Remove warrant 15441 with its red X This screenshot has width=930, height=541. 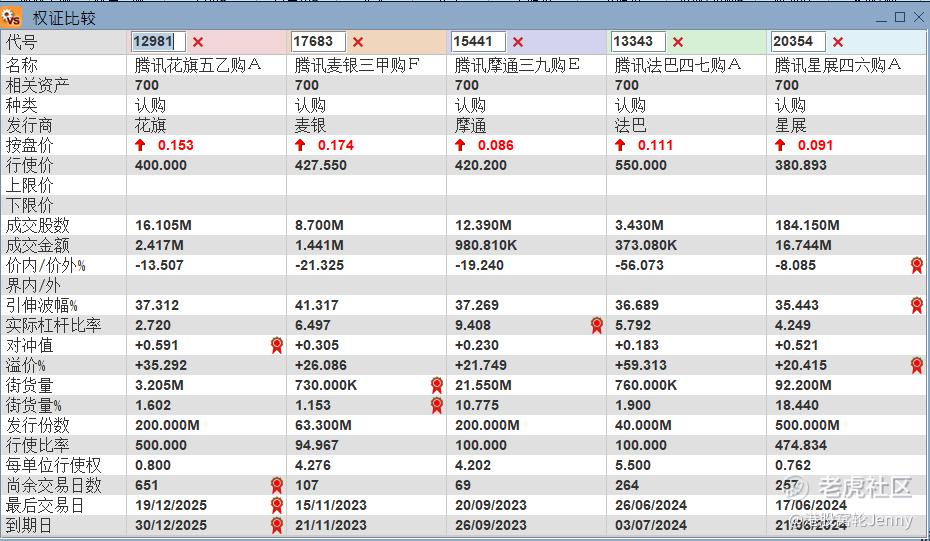[x=518, y=42]
